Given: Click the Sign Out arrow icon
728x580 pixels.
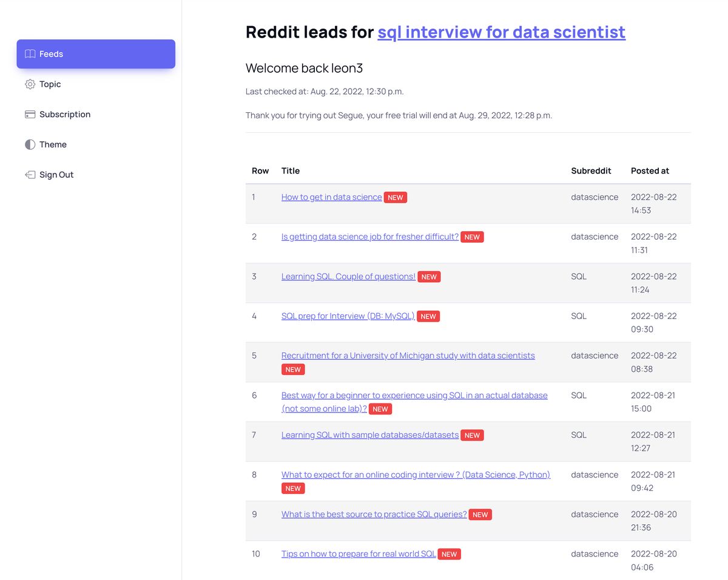Looking at the screenshot, I should pyautogui.click(x=30, y=175).
